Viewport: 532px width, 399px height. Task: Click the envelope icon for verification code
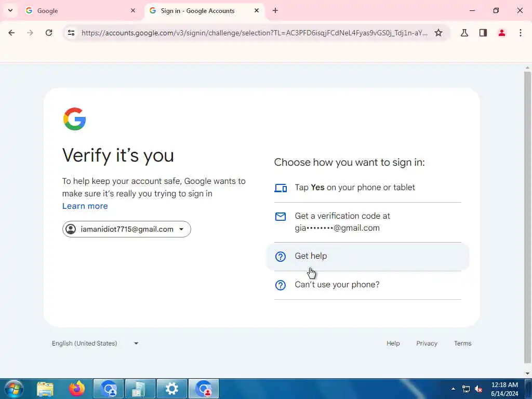[x=281, y=217]
